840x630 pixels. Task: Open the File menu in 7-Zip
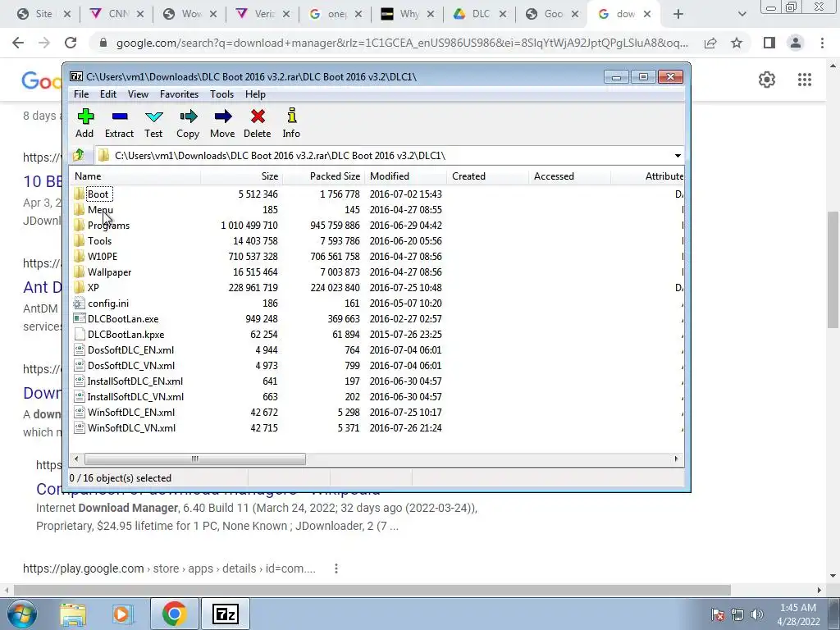point(81,94)
